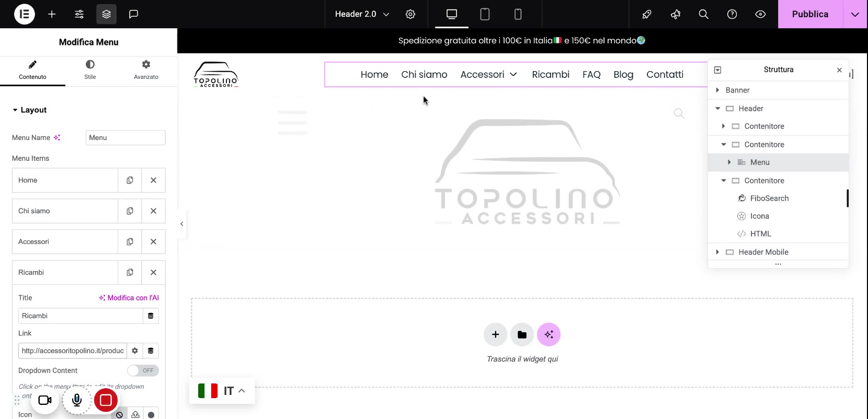
Task: Stop the screen recording
Action: pyautogui.click(x=106, y=400)
